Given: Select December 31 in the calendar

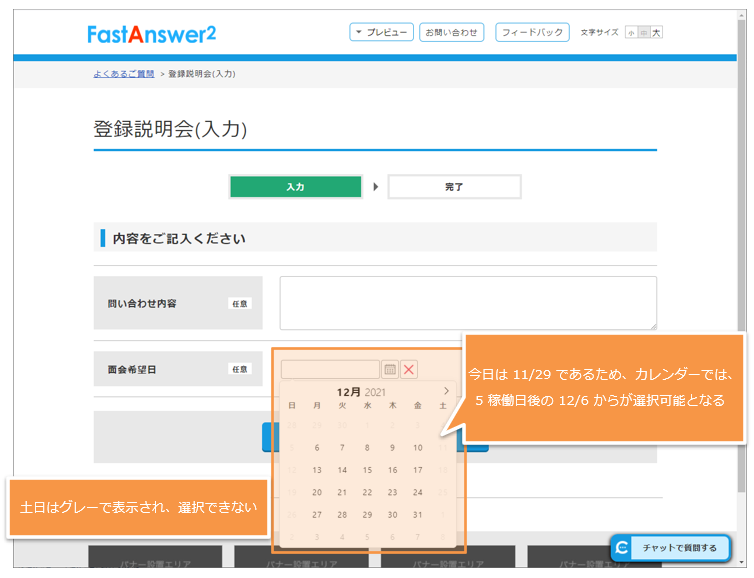Looking at the screenshot, I should point(417,515).
